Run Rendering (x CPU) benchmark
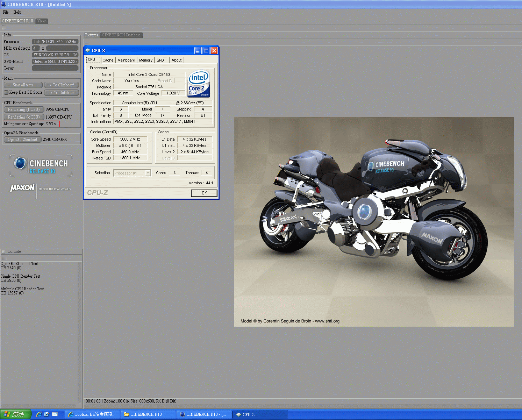 [x=24, y=117]
